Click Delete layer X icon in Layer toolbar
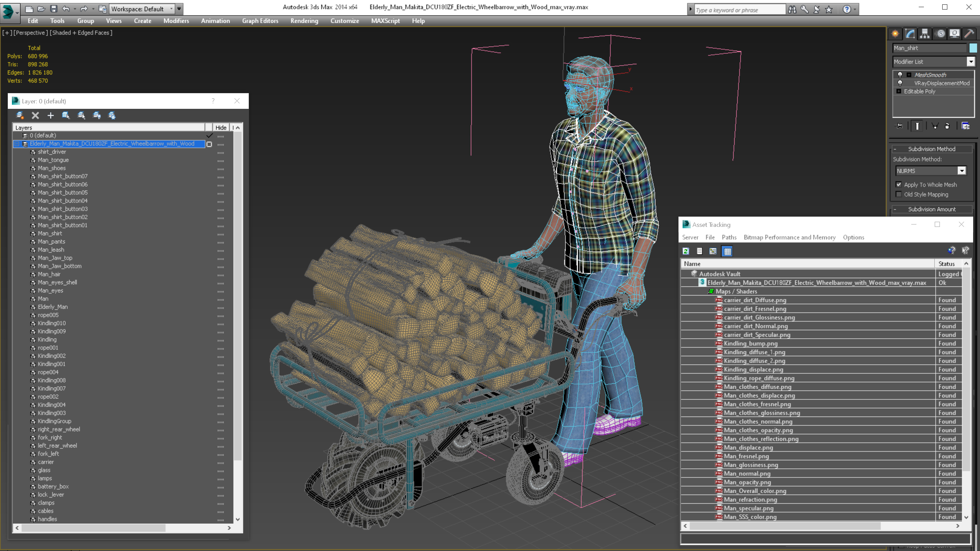The width and height of the screenshot is (980, 551). pos(35,115)
